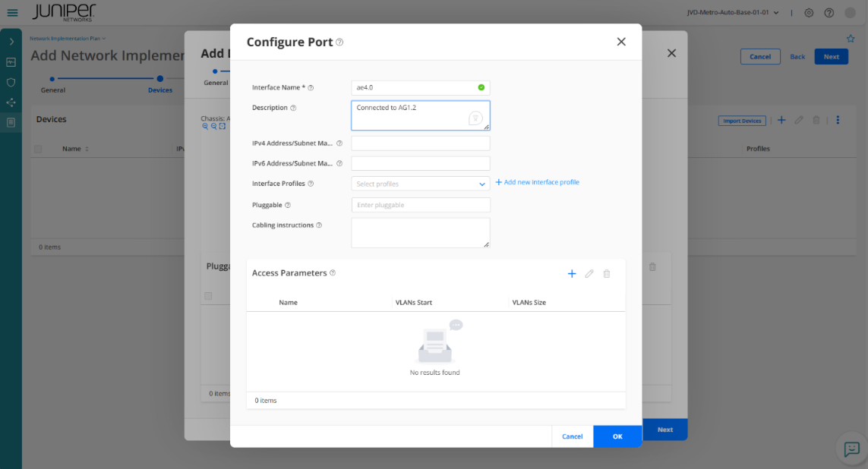Fit chassis view to screen

(222, 126)
